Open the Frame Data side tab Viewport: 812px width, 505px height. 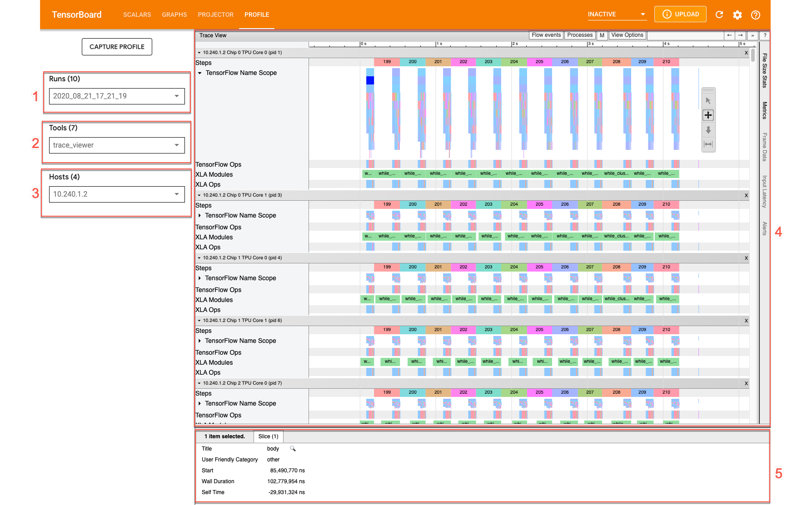[x=765, y=147]
